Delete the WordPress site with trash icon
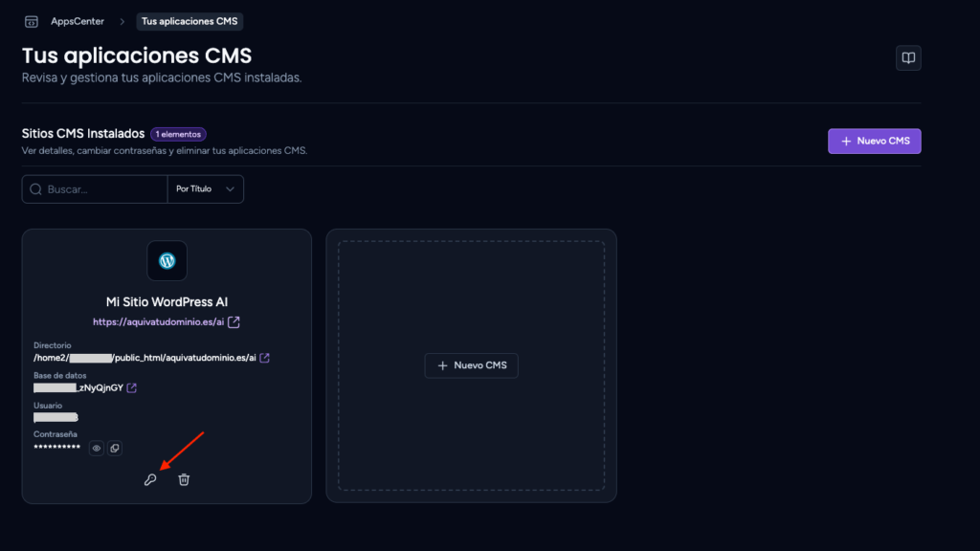This screenshot has width=980, height=551. (x=184, y=480)
